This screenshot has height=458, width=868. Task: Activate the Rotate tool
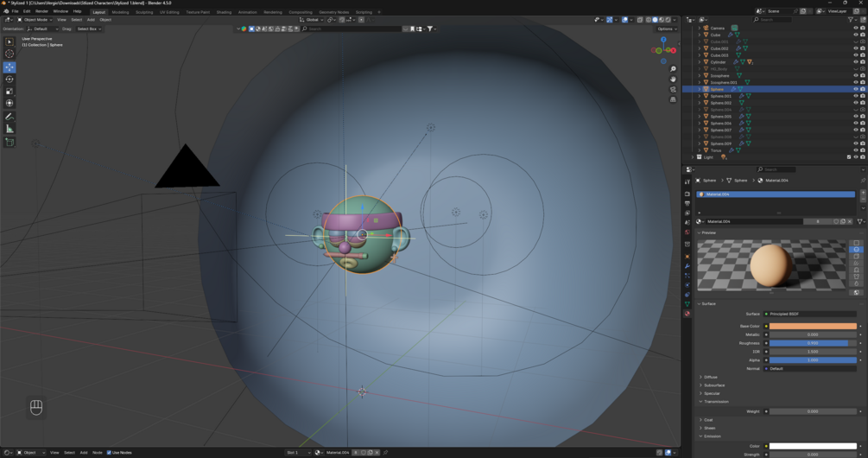(x=10, y=80)
